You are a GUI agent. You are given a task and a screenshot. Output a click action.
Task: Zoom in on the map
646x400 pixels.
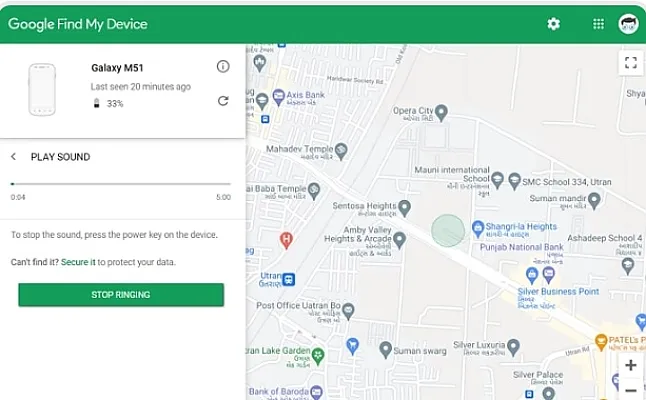tap(630, 365)
